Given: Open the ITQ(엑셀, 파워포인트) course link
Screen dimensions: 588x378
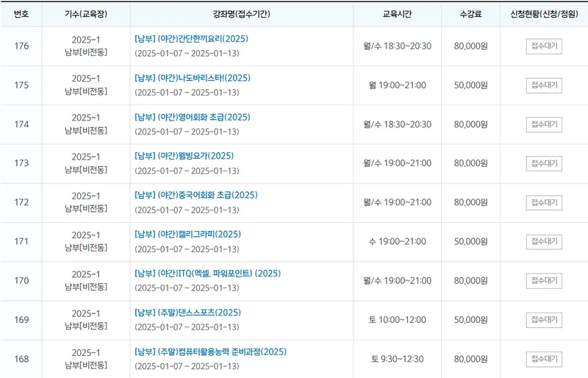Looking at the screenshot, I should click(208, 274).
